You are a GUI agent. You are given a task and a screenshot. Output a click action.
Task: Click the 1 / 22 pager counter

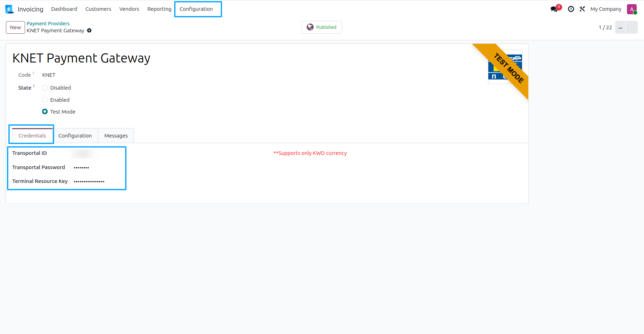(x=605, y=27)
